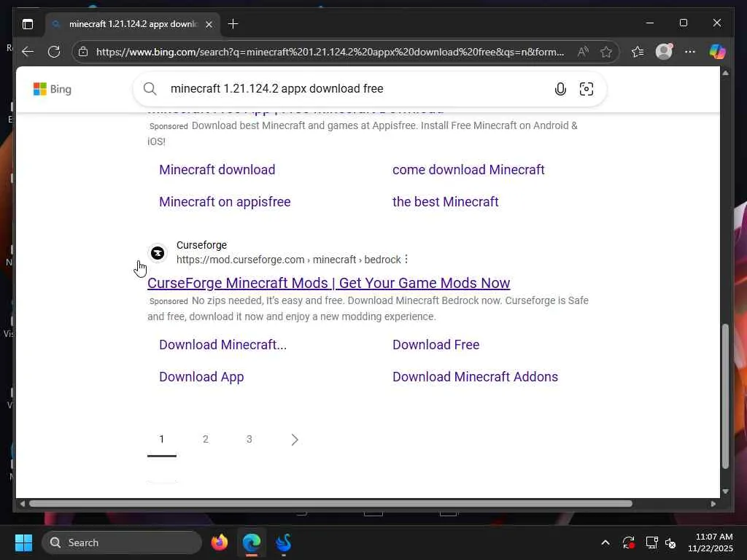Search by voice using the microphone
This screenshot has height=560, width=747.
click(x=560, y=88)
